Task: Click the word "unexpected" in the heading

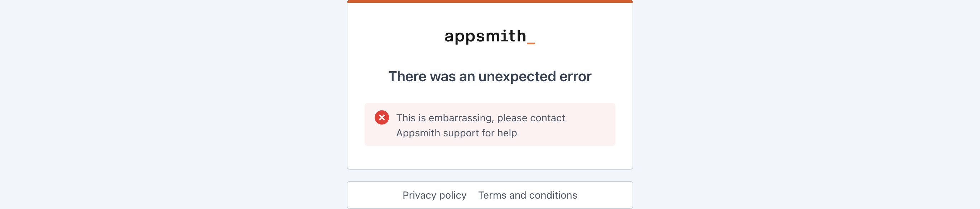Action: tap(517, 77)
